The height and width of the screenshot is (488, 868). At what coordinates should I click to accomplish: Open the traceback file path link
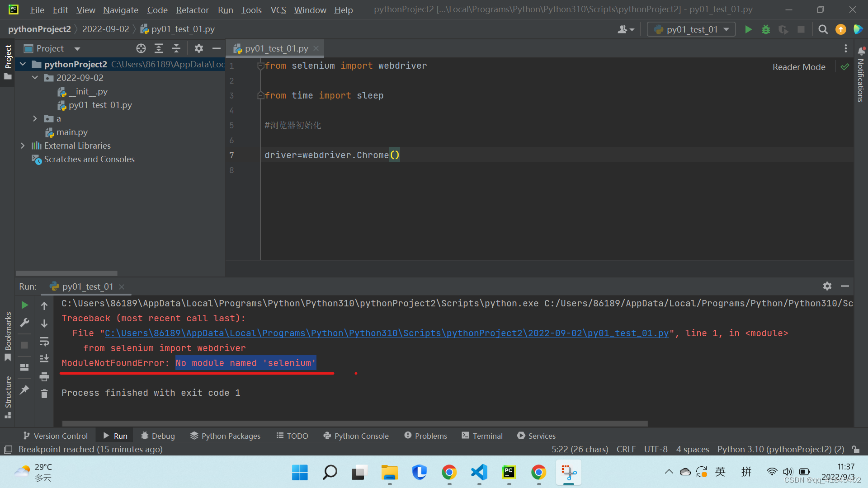[387, 333]
